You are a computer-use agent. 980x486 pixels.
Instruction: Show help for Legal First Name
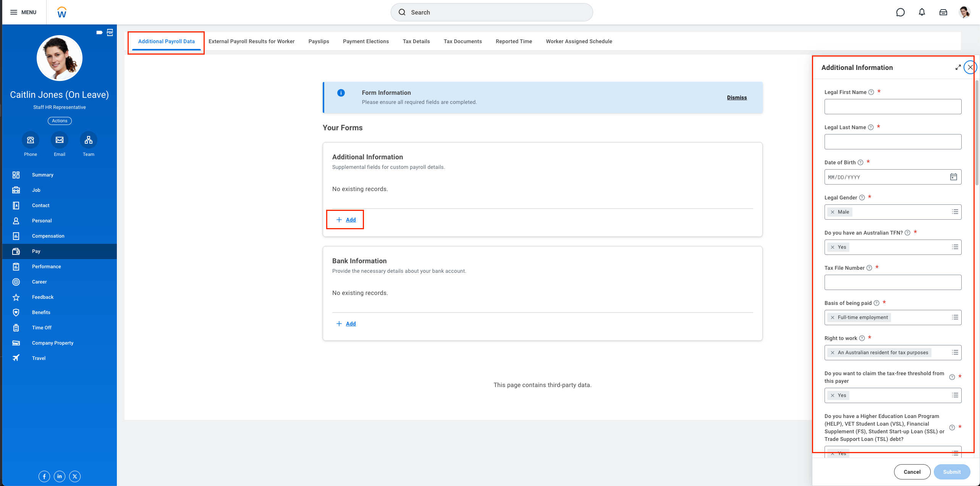pos(871,92)
